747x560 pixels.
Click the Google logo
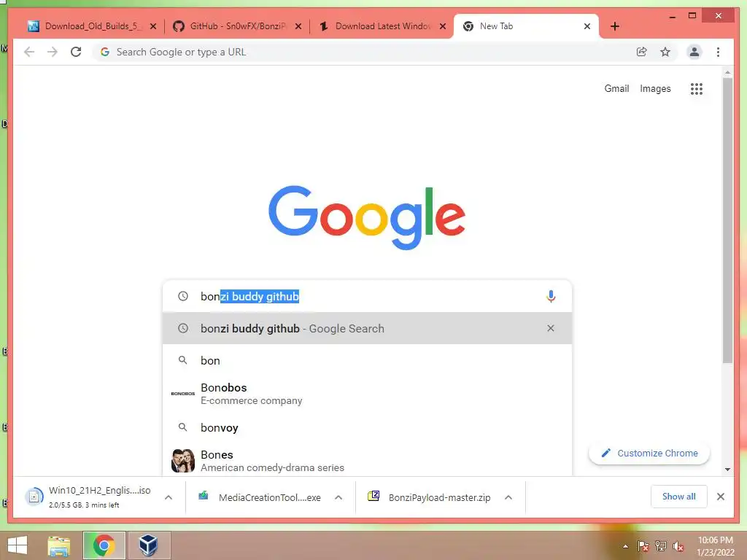[367, 217]
